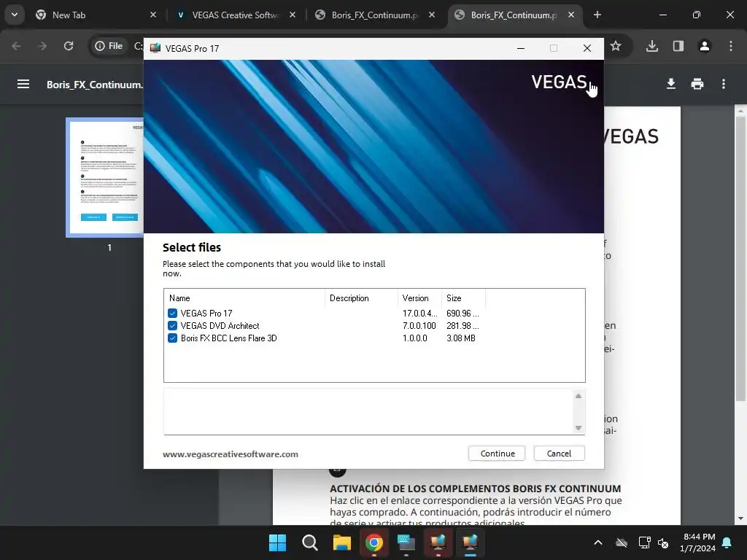Close the VEGAS Pro 17 installer window
This screenshot has width=747, height=560.
[587, 48]
